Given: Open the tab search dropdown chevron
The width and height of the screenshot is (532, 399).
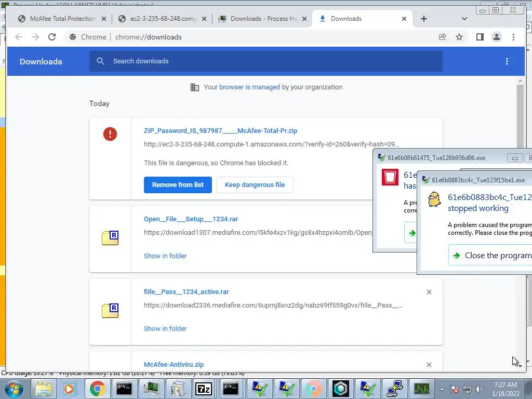Looking at the screenshot, I should click(464, 19).
